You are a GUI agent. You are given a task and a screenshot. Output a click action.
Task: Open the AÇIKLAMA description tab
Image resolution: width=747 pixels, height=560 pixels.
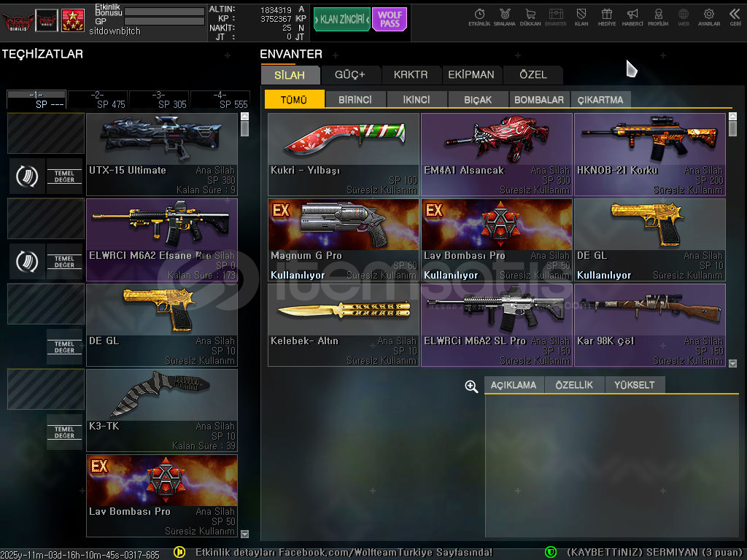(x=514, y=385)
